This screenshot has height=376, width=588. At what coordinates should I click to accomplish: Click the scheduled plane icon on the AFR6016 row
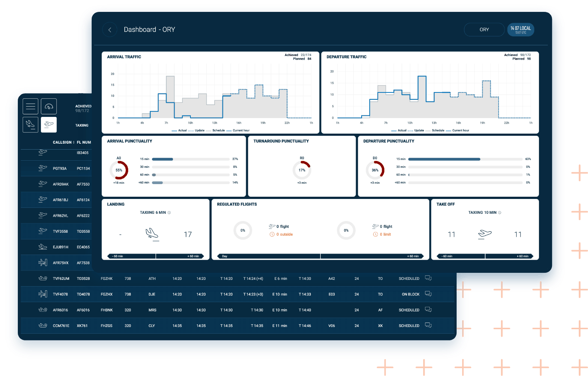[43, 310]
